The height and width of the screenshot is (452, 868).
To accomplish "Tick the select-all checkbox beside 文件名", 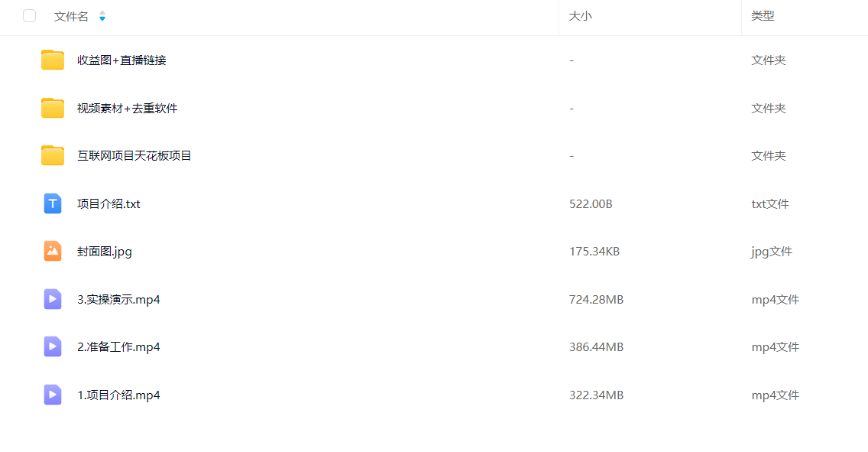I will (29, 16).
